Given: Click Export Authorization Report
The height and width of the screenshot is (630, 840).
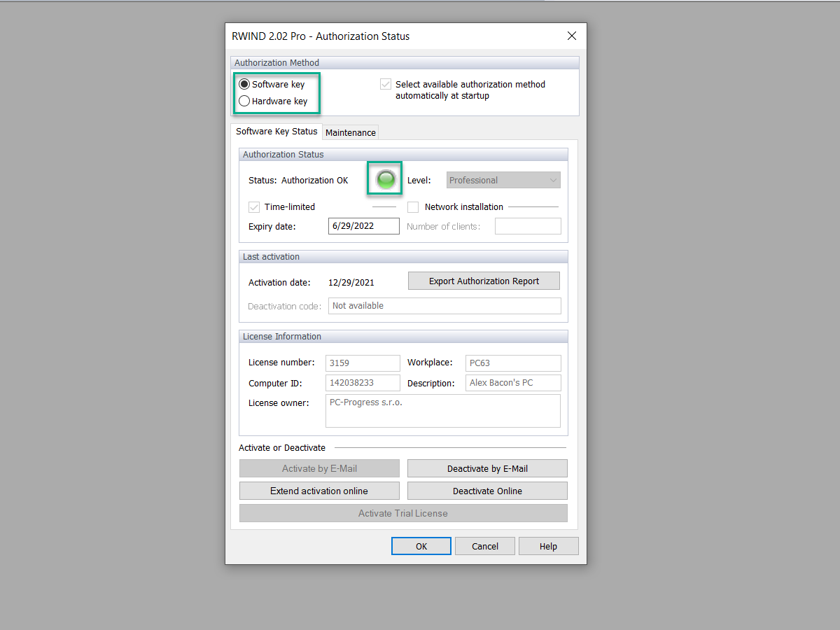Looking at the screenshot, I should click(x=484, y=281).
